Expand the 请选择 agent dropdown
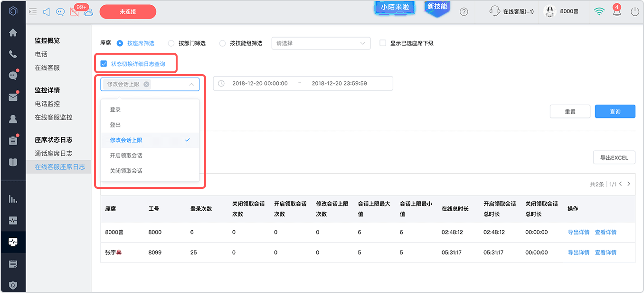The width and height of the screenshot is (644, 293). (x=321, y=43)
